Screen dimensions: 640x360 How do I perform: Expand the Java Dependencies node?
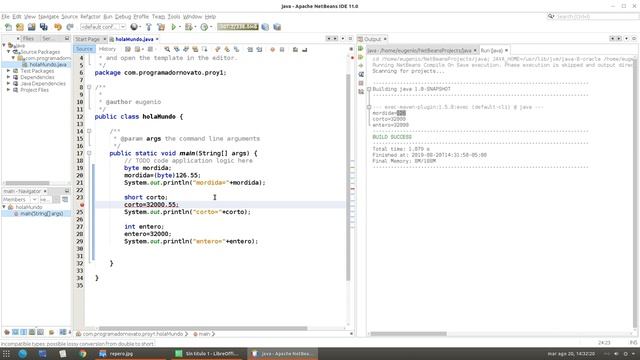click(x=9, y=84)
